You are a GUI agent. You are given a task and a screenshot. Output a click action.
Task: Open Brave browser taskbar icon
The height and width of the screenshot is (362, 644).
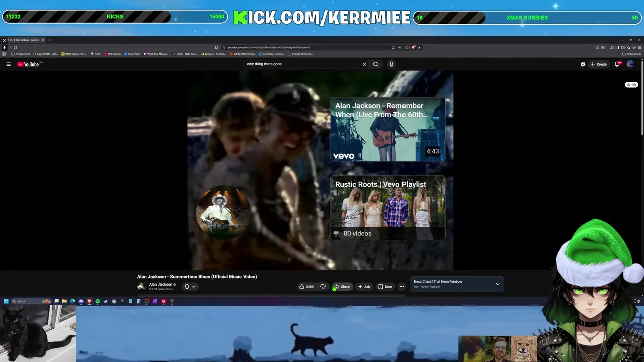pyautogui.click(x=89, y=301)
